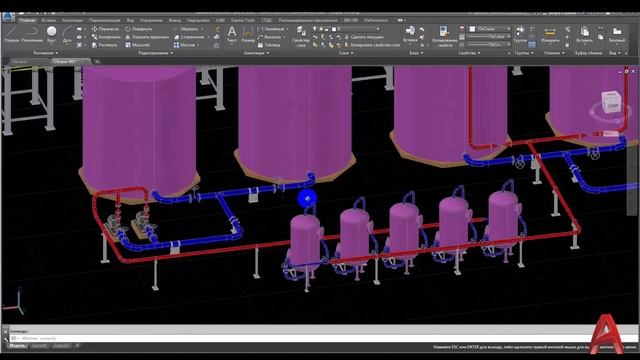Click the Сопряжение fillet command
Image resolution: width=640 pixels, height=360 pixels.
[189, 37]
